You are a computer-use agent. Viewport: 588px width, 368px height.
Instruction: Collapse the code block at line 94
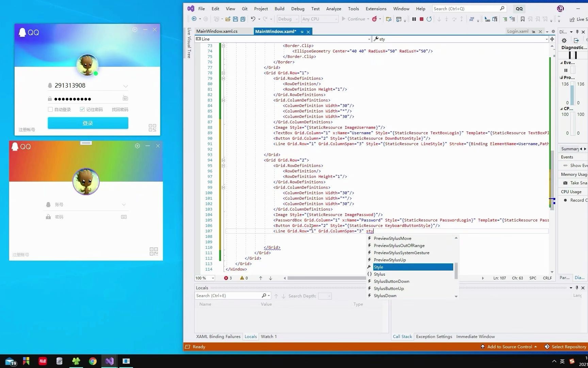point(223,160)
